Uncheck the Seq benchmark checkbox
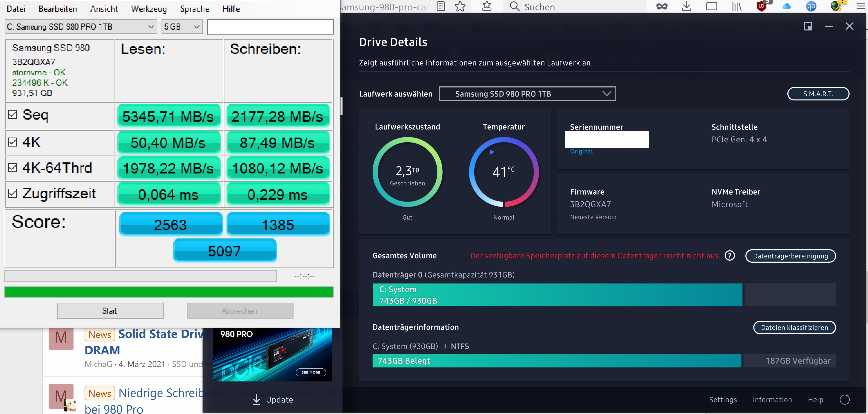This screenshot has width=868, height=414. point(12,115)
